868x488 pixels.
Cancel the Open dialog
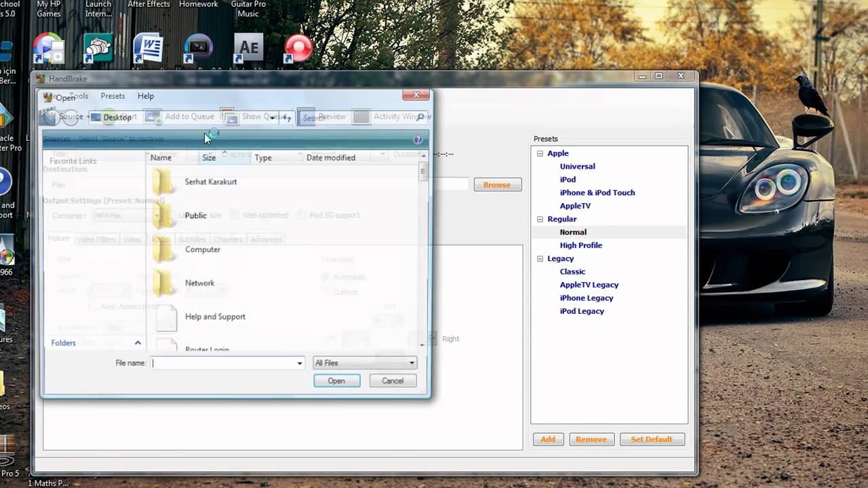393,381
